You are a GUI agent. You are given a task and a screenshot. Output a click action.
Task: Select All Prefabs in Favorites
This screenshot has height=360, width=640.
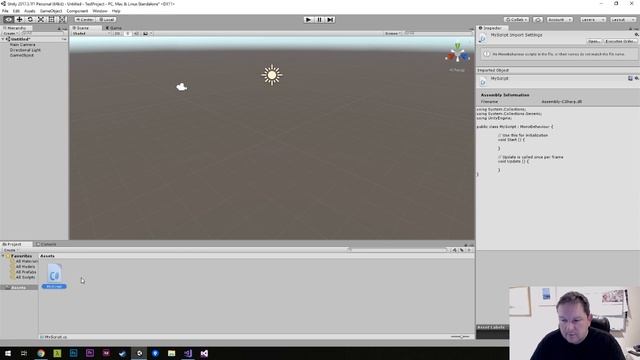[x=26, y=272]
